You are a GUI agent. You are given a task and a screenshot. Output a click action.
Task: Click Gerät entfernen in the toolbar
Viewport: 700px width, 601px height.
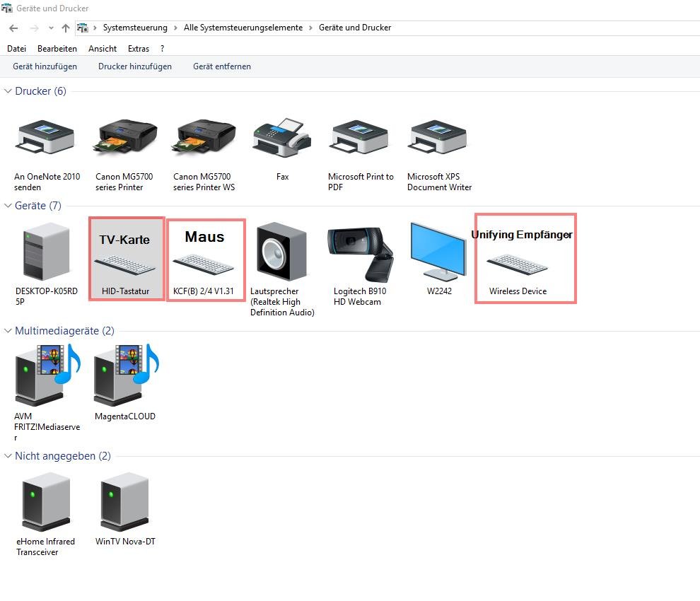222,66
